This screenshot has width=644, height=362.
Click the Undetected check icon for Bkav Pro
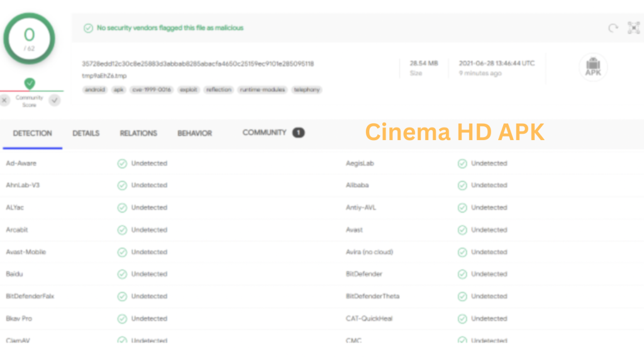tap(122, 319)
